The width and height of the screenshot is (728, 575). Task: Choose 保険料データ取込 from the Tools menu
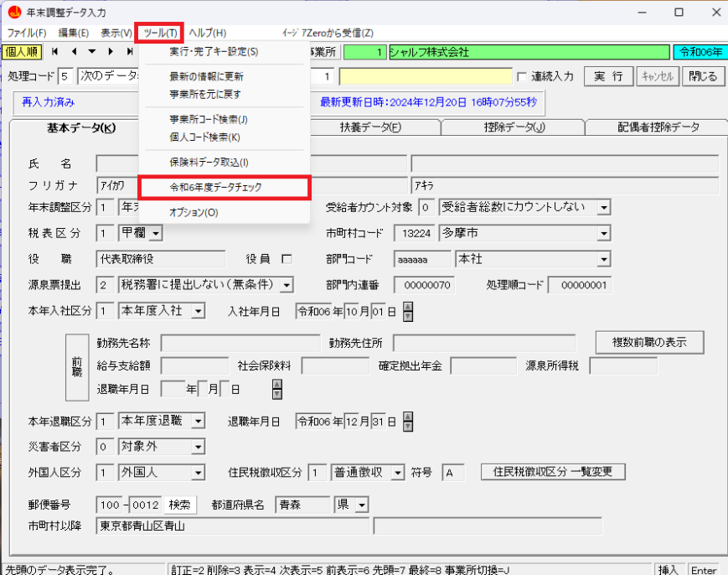pyautogui.click(x=209, y=162)
